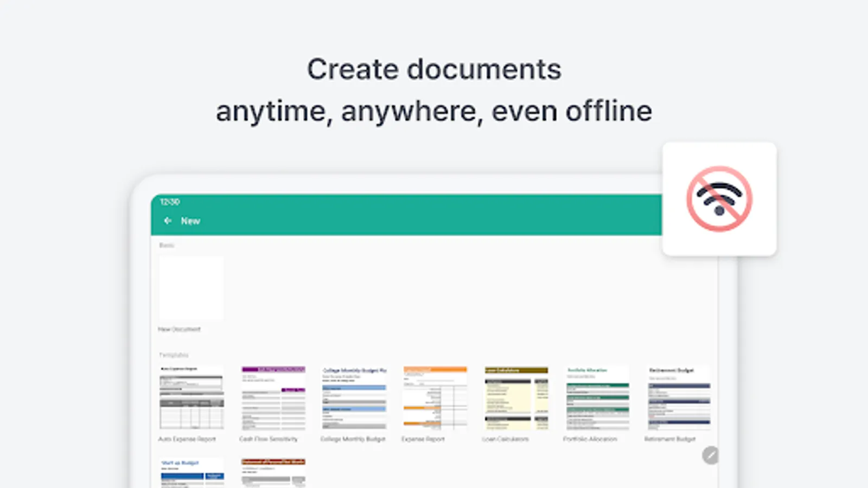Image resolution: width=868 pixels, height=488 pixels.
Task: Open the Portfolio Allocation template
Action: coord(597,399)
